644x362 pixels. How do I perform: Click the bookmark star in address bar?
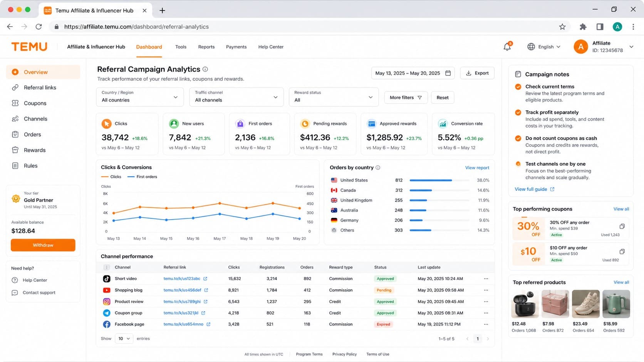562,27
